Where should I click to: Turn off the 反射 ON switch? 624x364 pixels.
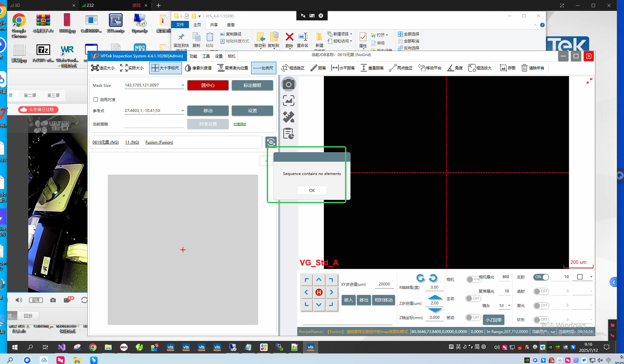(541, 277)
